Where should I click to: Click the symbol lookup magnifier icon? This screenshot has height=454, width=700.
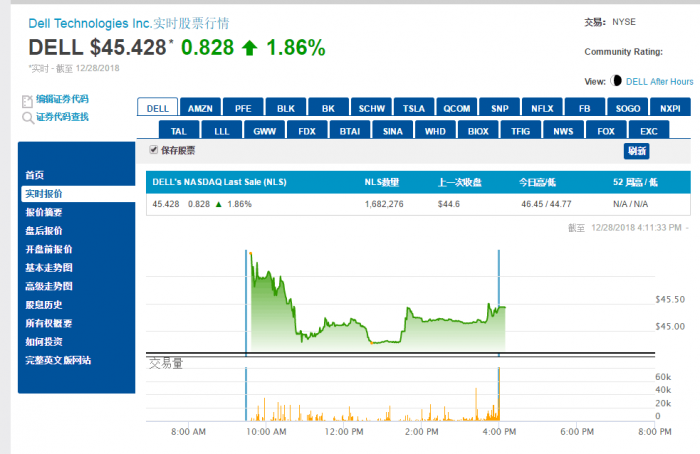(27, 118)
